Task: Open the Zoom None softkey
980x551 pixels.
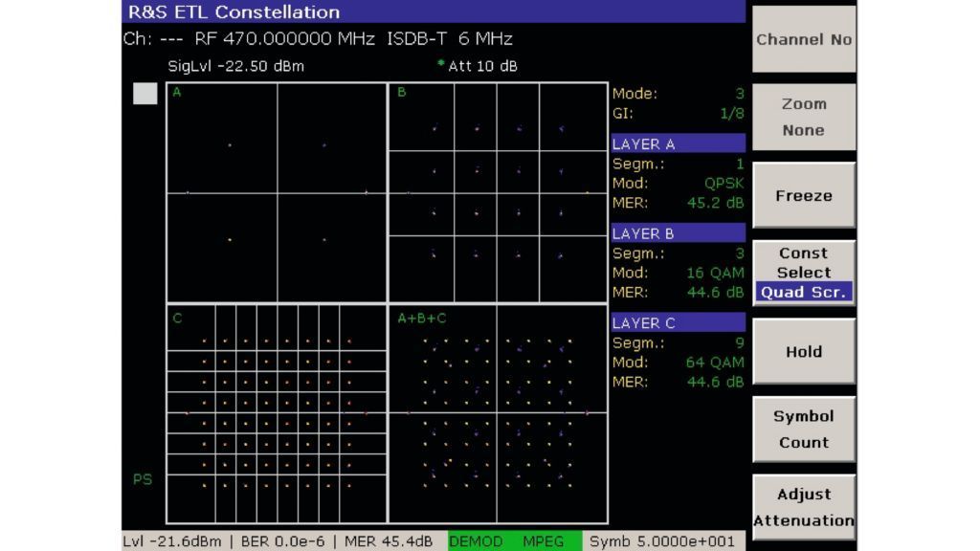Action: pos(803,117)
